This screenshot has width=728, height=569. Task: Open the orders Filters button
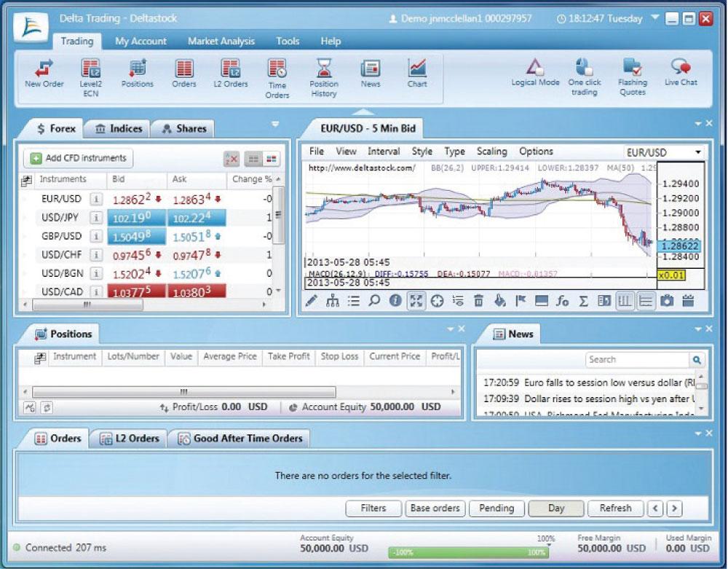pyautogui.click(x=373, y=508)
